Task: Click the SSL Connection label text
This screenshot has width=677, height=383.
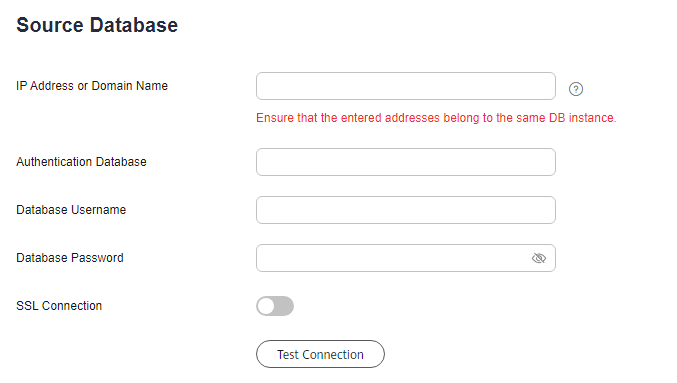Action: click(59, 306)
